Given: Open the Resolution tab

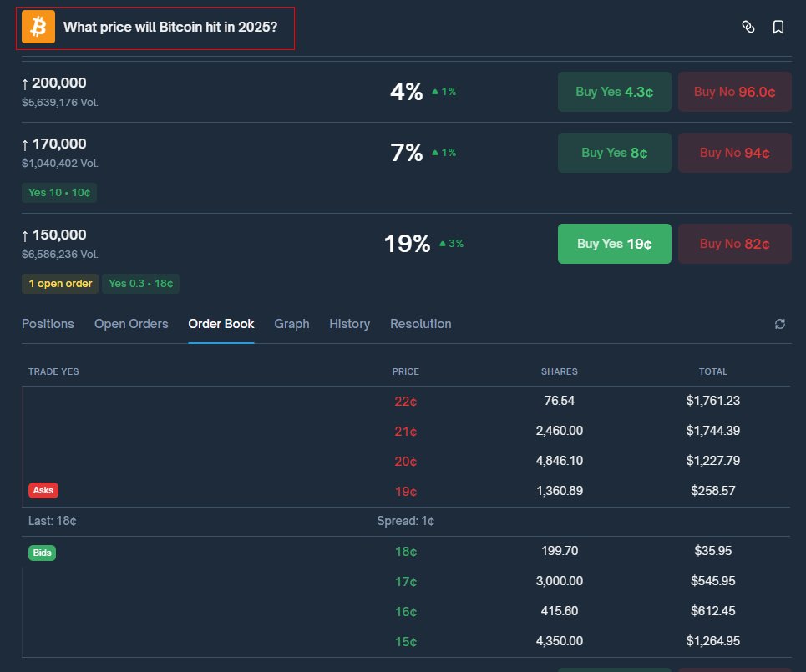Looking at the screenshot, I should point(420,324).
